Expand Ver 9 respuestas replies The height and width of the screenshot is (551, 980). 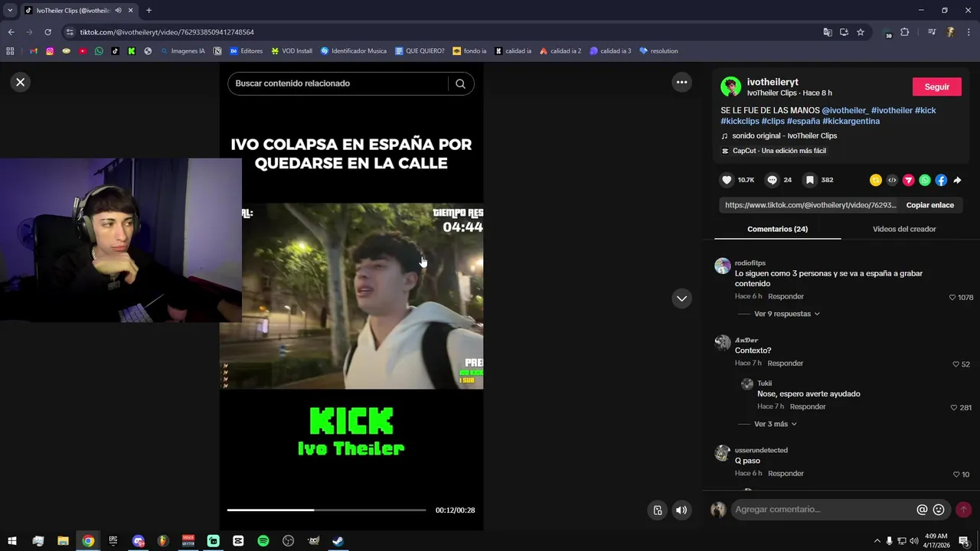point(786,314)
